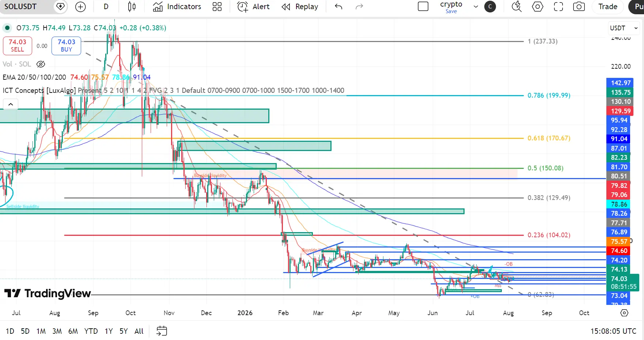Open time axis settings gear
The image size is (644, 340).
(x=624, y=313)
